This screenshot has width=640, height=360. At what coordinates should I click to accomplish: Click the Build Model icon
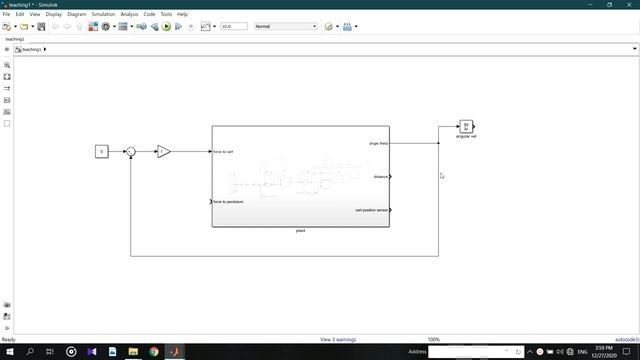coord(347,27)
